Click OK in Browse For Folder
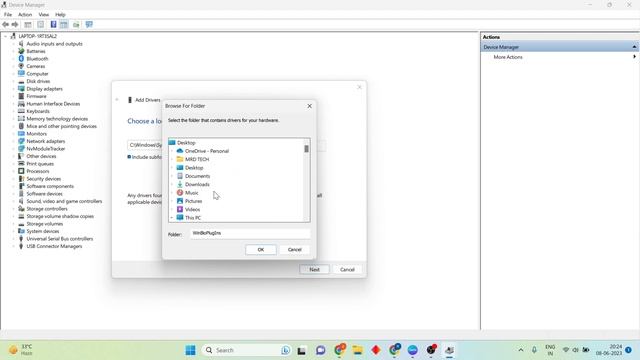The height and width of the screenshot is (360, 640). point(261,249)
